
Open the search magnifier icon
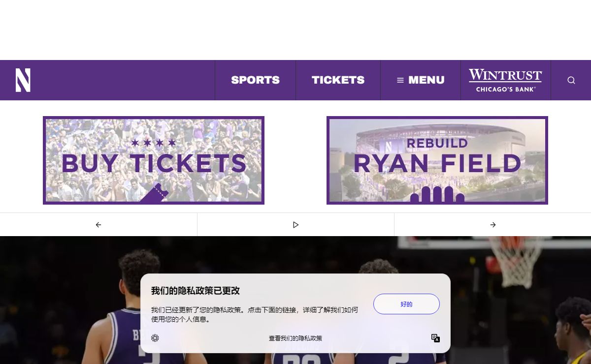coord(571,80)
